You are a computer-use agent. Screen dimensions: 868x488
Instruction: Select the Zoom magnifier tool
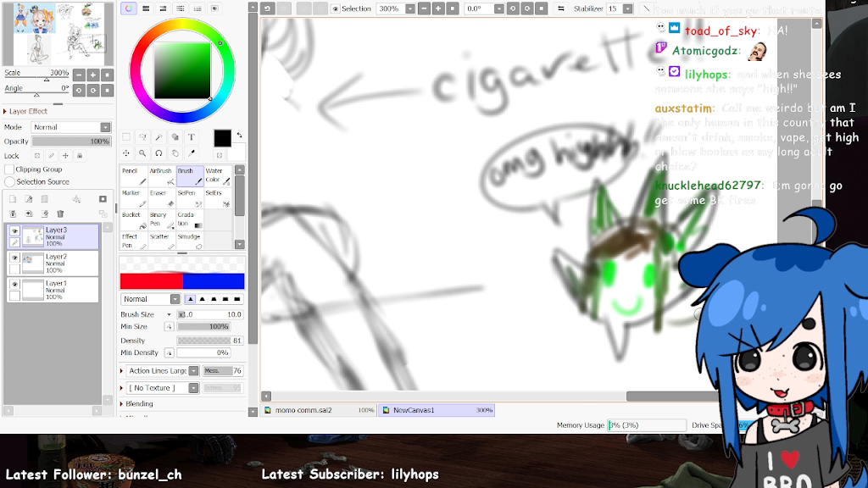[142, 153]
